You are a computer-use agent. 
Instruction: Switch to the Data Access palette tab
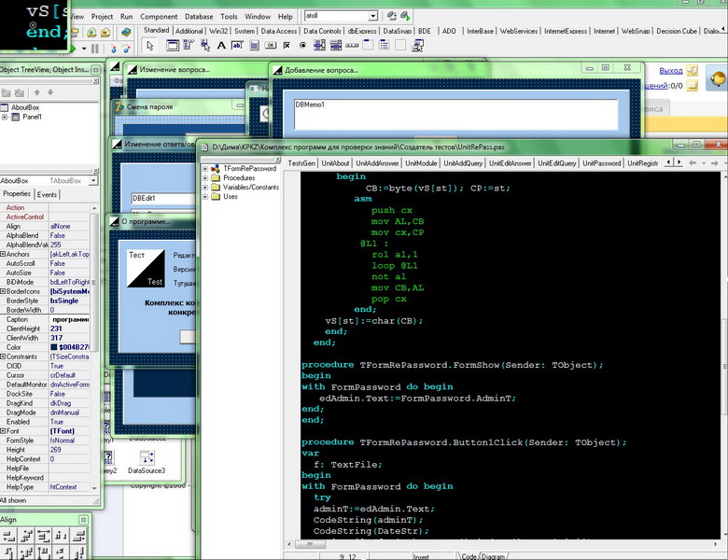pyautogui.click(x=278, y=31)
